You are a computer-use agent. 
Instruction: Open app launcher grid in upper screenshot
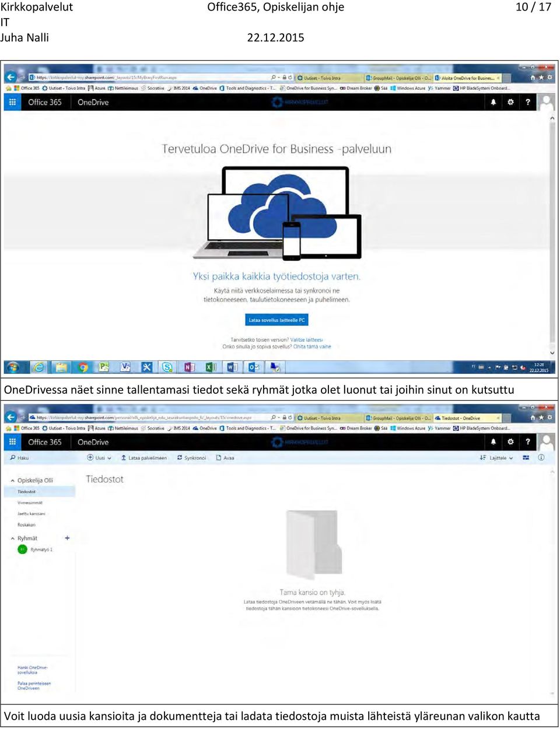point(12,102)
